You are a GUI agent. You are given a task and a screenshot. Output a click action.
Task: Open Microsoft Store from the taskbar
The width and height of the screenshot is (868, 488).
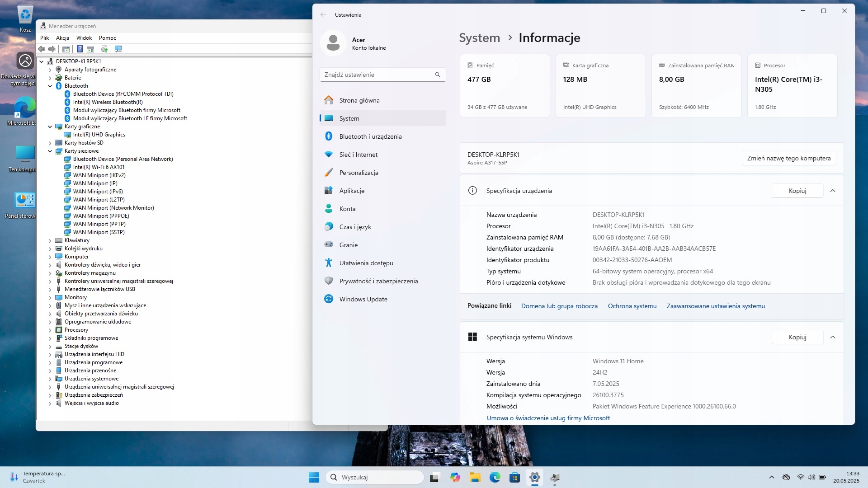514,477
